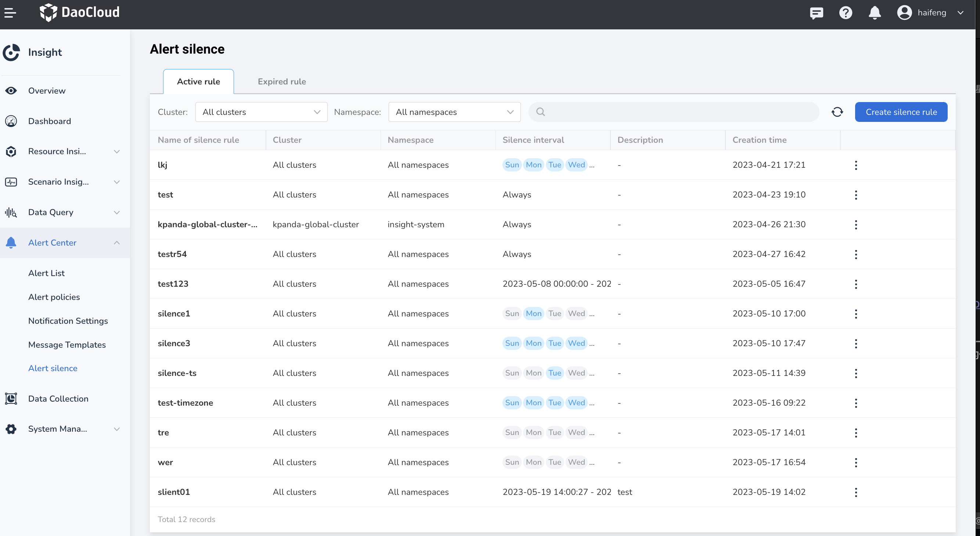
Task: Switch to the Expired rule tab
Action: (281, 82)
